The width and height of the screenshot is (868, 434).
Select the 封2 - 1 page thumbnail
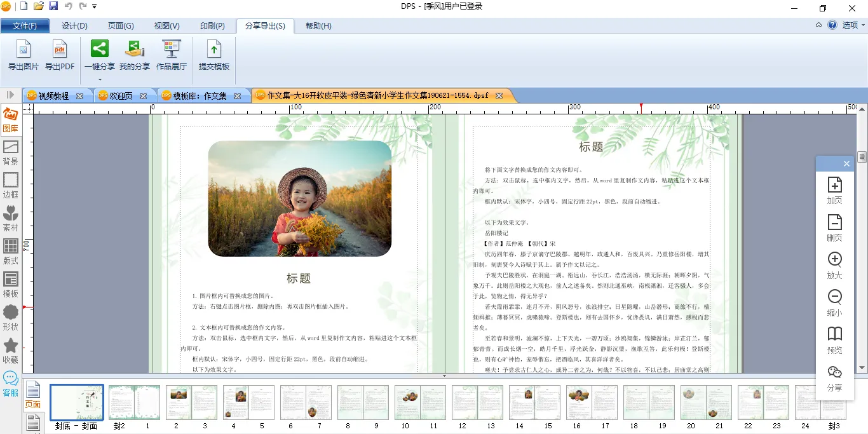click(134, 402)
